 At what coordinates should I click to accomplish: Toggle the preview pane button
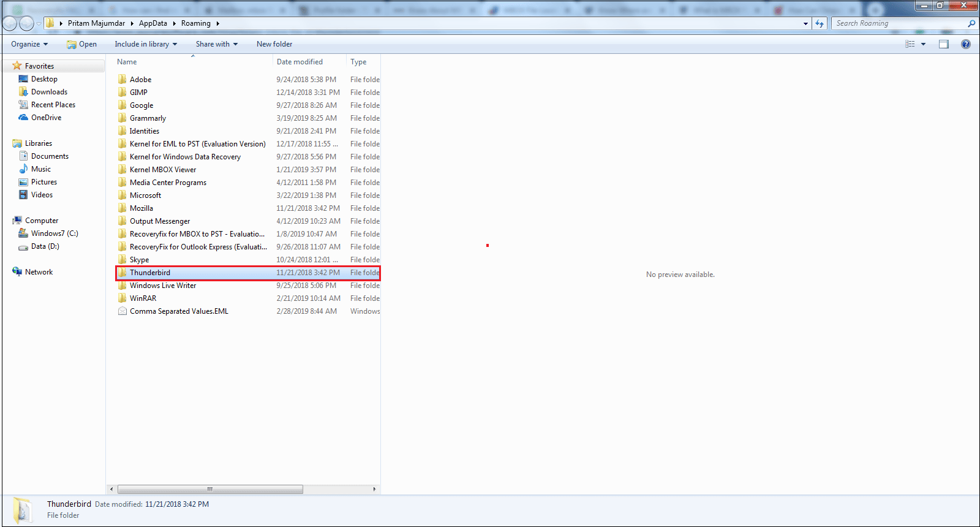click(944, 44)
